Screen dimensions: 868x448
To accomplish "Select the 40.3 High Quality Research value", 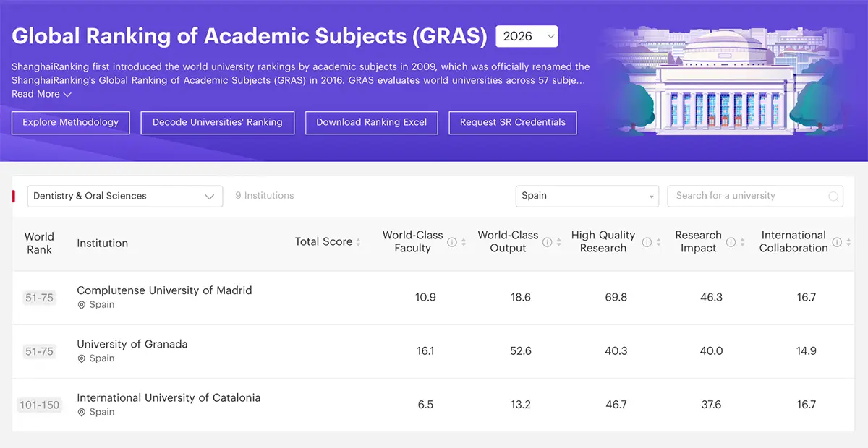I will tap(616, 351).
